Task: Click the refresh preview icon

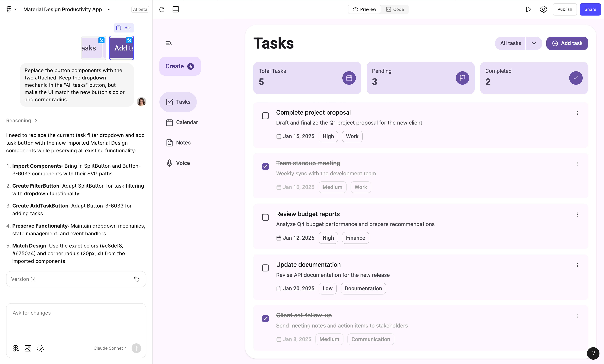Action: tap(162, 9)
